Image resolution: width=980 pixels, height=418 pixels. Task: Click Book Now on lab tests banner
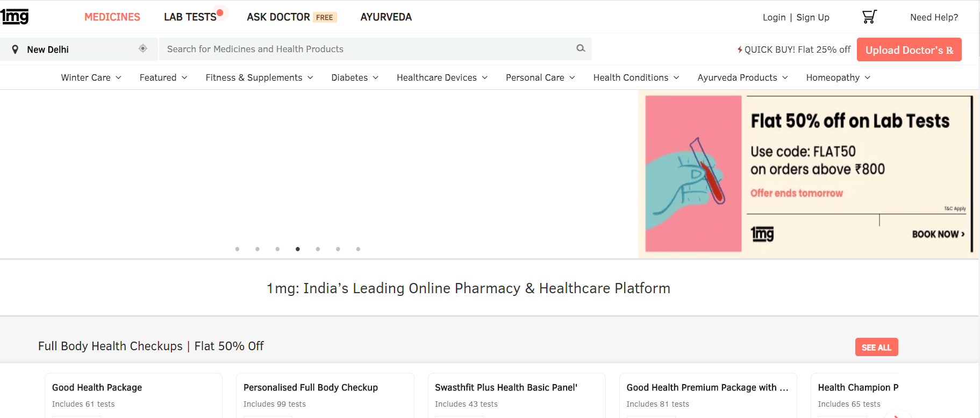938,234
